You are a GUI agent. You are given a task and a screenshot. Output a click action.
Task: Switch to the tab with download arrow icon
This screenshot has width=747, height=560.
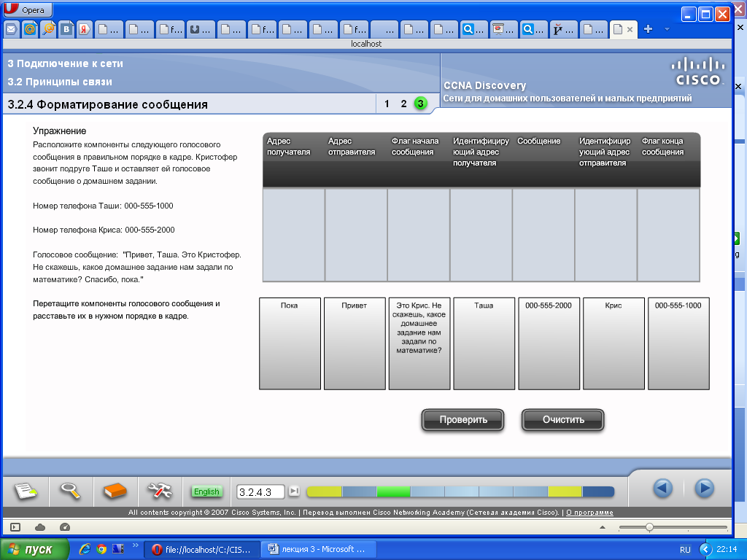200,29
